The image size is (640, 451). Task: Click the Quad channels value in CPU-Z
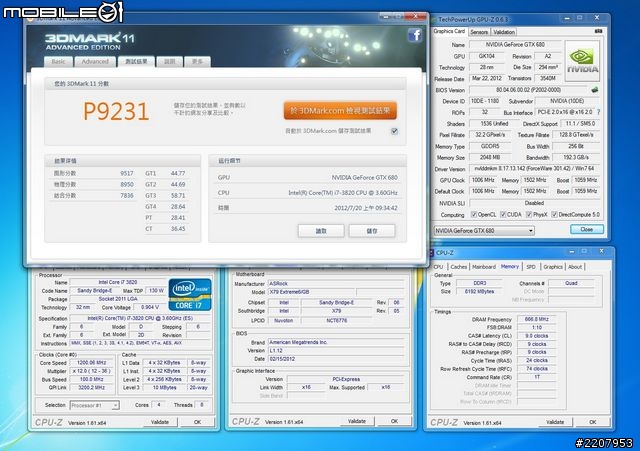[571, 283]
